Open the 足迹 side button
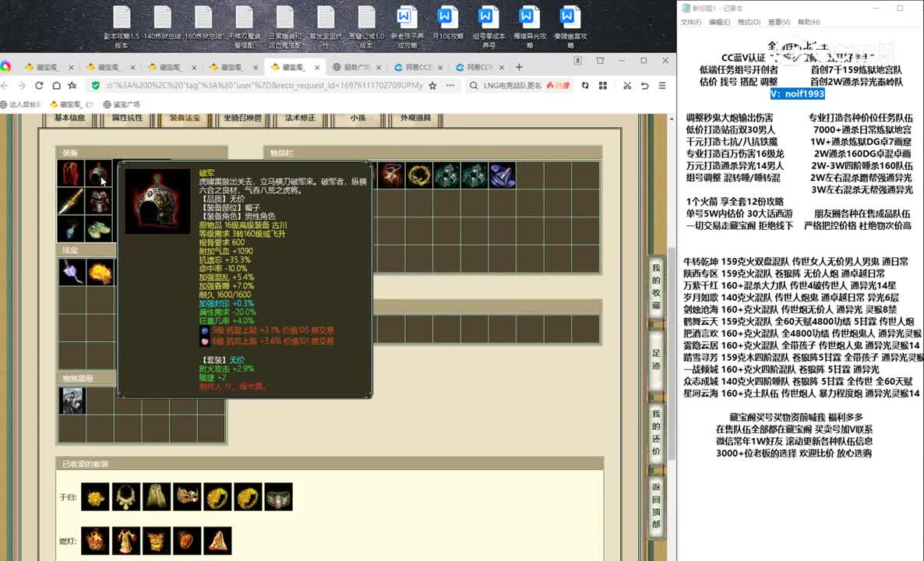 656,359
